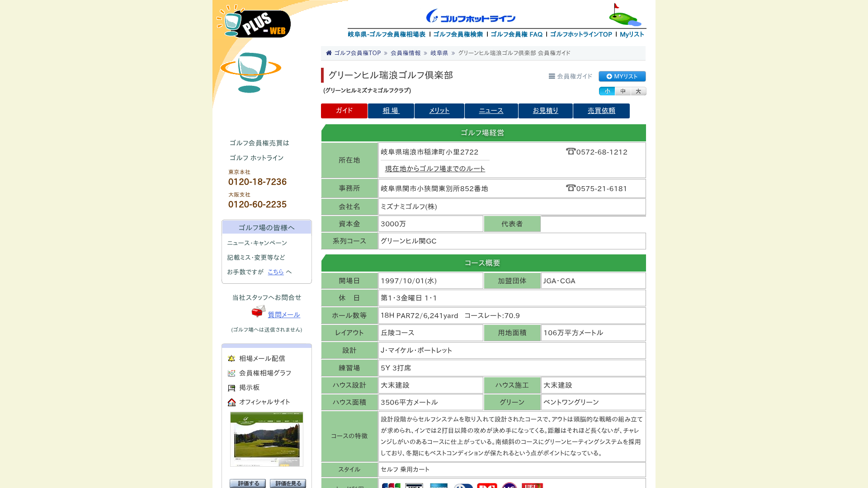Click the 評価する button
The width and height of the screenshot is (868, 488).
(x=248, y=483)
